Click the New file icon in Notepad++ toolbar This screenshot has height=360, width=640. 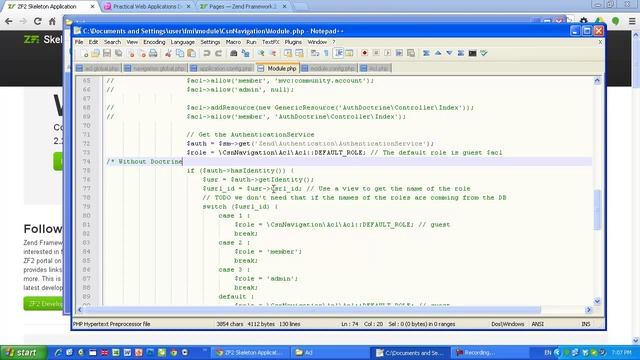(x=84, y=53)
